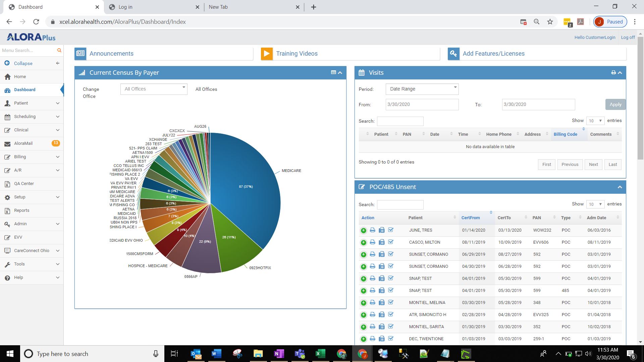The image size is (644, 362).
Task: Click the Log off link
Action: click(x=628, y=37)
